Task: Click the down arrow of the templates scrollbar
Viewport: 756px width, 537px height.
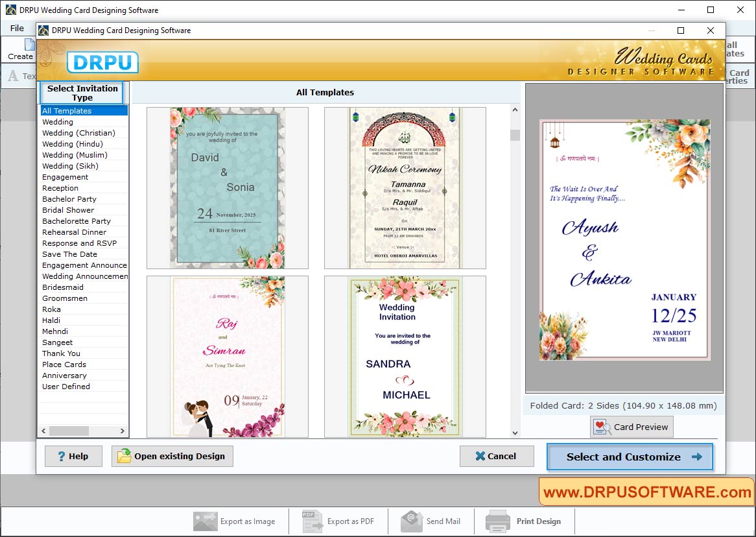Action: point(515,432)
